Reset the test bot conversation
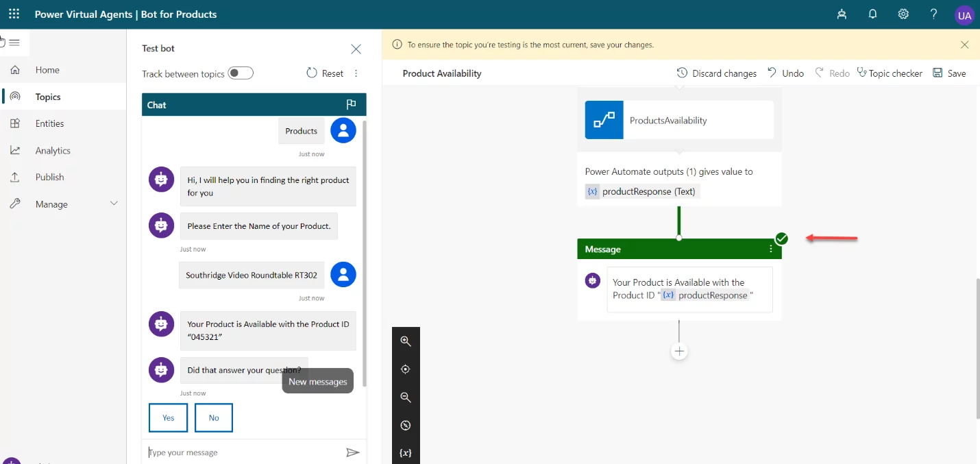This screenshot has height=464, width=980. 325,73
